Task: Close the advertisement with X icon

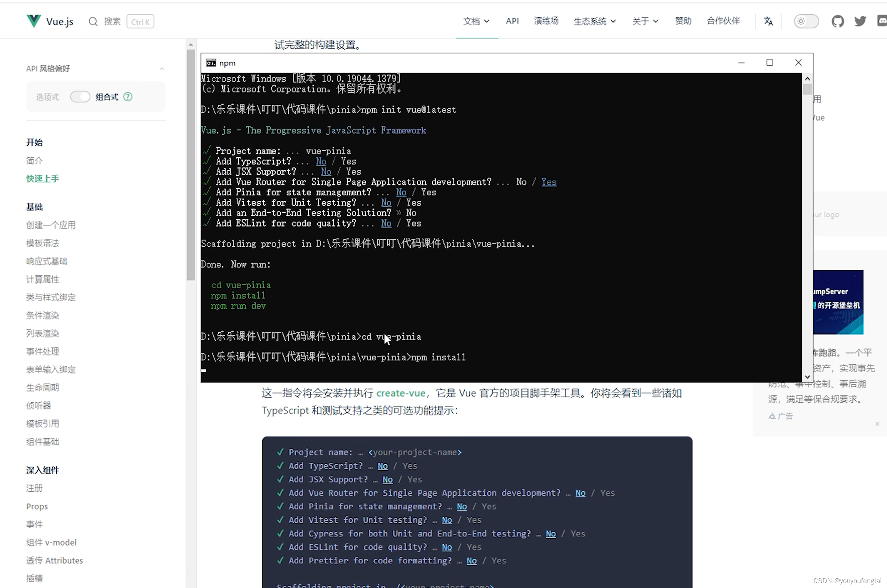Action: [x=877, y=424]
